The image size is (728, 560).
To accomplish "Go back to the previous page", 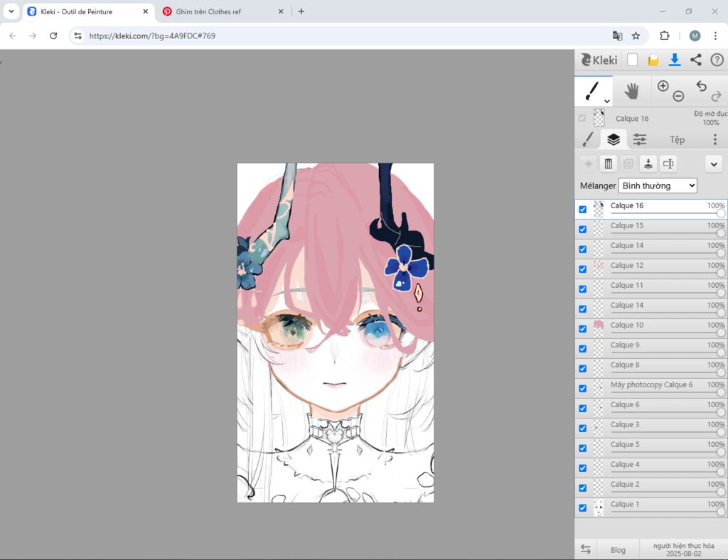I will click(x=13, y=36).
